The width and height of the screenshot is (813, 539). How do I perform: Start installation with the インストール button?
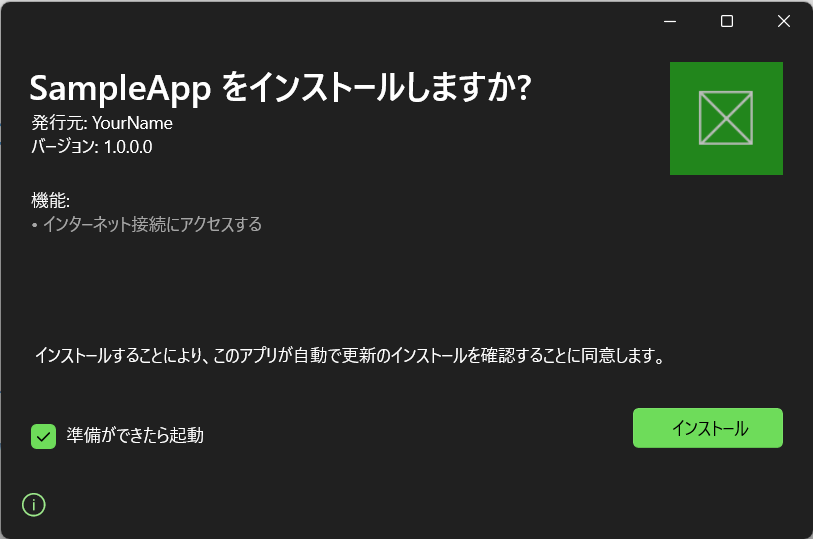(x=708, y=428)
